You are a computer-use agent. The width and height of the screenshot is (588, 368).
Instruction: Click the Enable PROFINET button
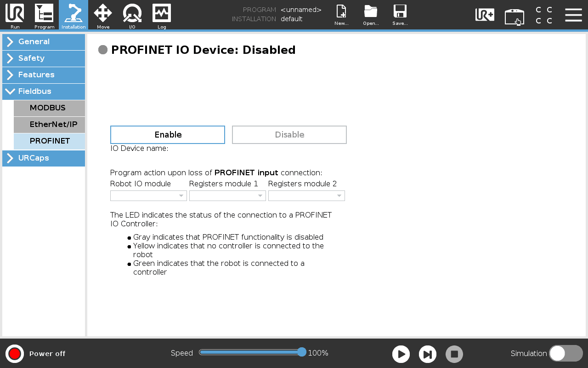[168, 135]
